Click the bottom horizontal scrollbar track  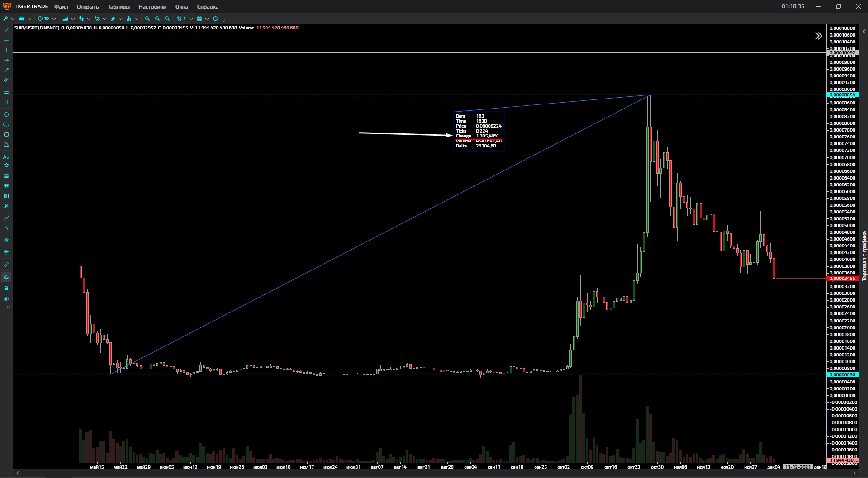coord(434,473)
